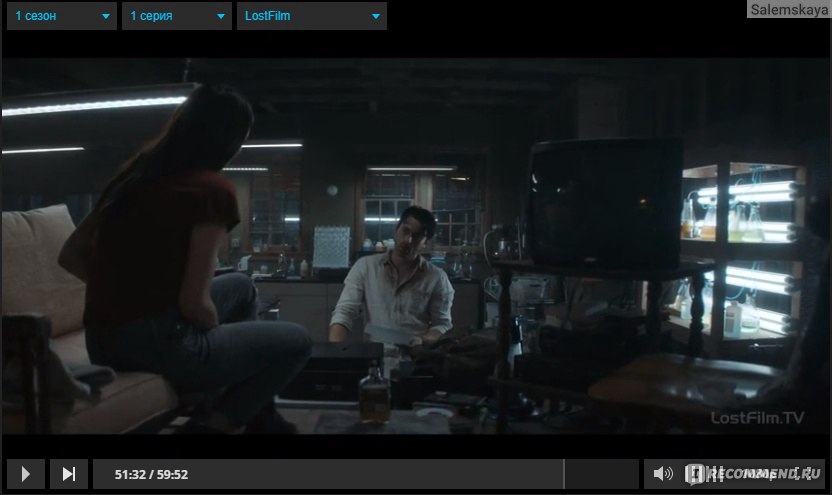832x495 pixels.
Task: Skip to the next episode
Action: click(69, 474)
